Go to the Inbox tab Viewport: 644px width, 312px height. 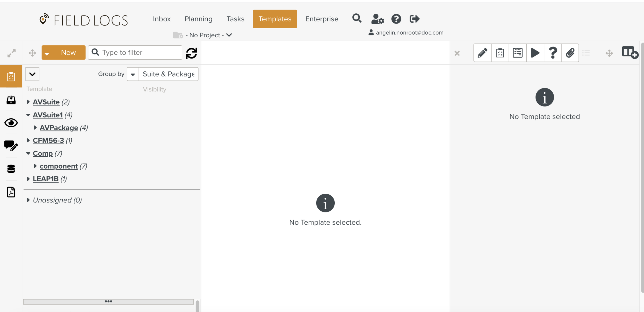(162, 19)
